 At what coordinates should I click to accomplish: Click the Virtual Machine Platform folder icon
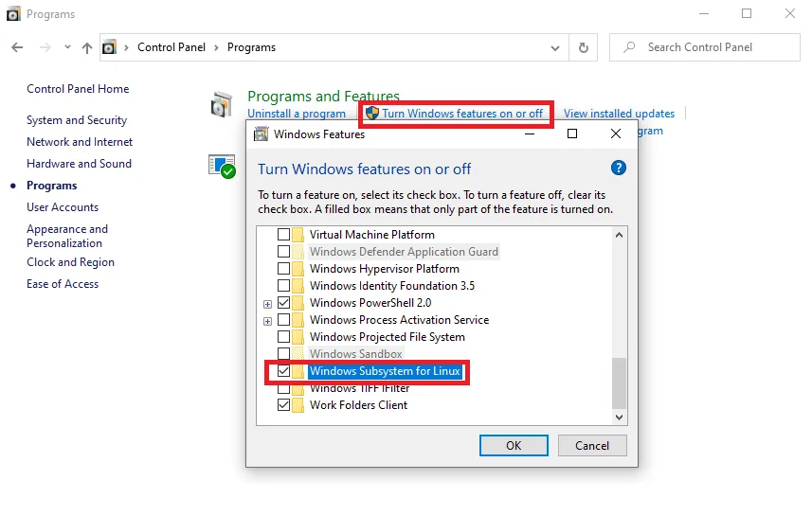(x=298, y=235)
